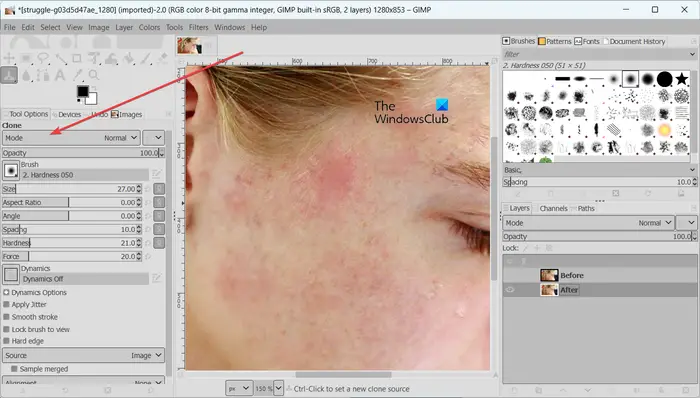Screen dimensions: 700x398
Task: Open the Filters menu
Action: (x=199, y=27)
